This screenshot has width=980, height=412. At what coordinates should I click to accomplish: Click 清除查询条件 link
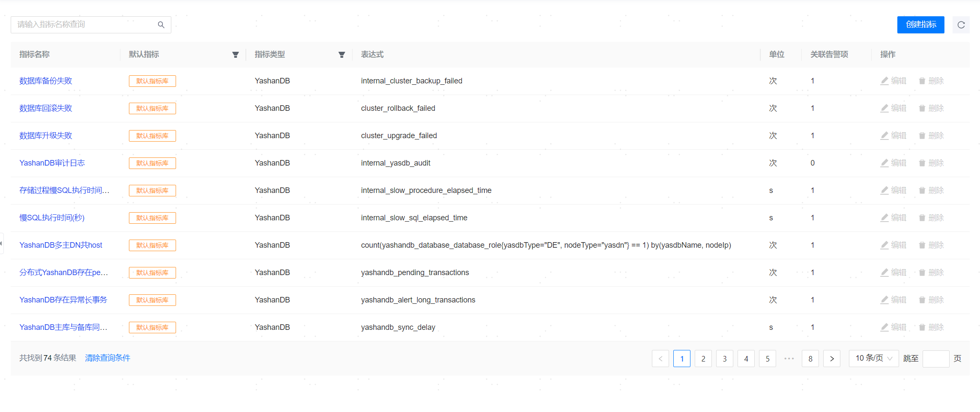click(108, 358)
